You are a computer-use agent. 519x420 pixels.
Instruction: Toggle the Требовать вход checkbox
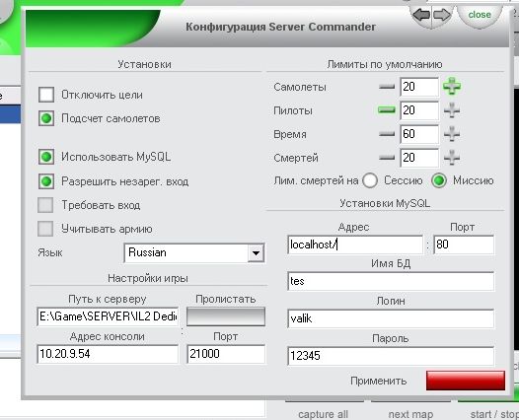pyautogui.click(x=45, y=205)
